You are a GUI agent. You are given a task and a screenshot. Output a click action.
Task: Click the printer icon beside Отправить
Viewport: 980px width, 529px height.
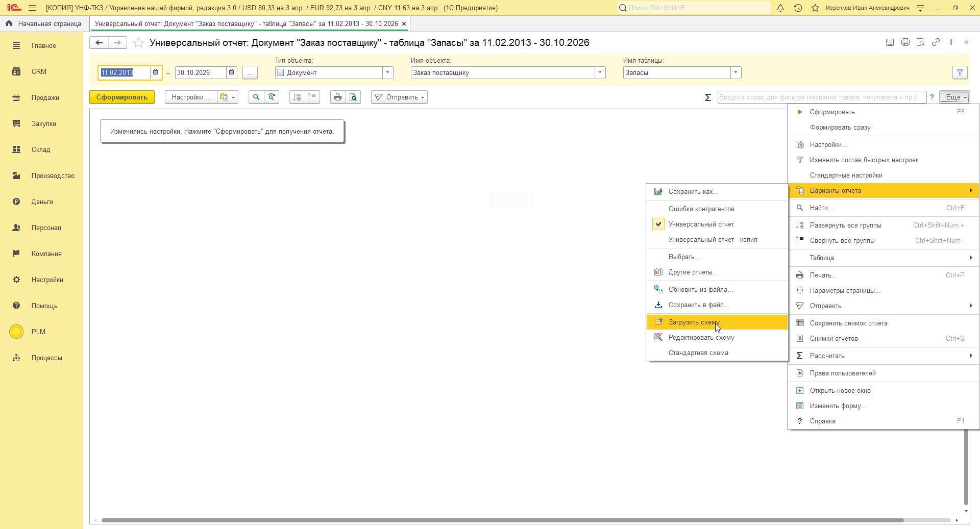pos(337,97)
